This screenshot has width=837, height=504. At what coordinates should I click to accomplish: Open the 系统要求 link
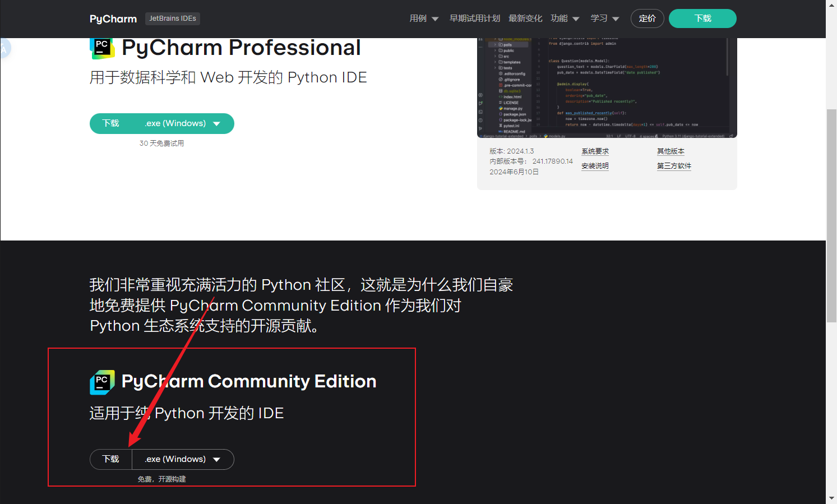click(595, 151)
